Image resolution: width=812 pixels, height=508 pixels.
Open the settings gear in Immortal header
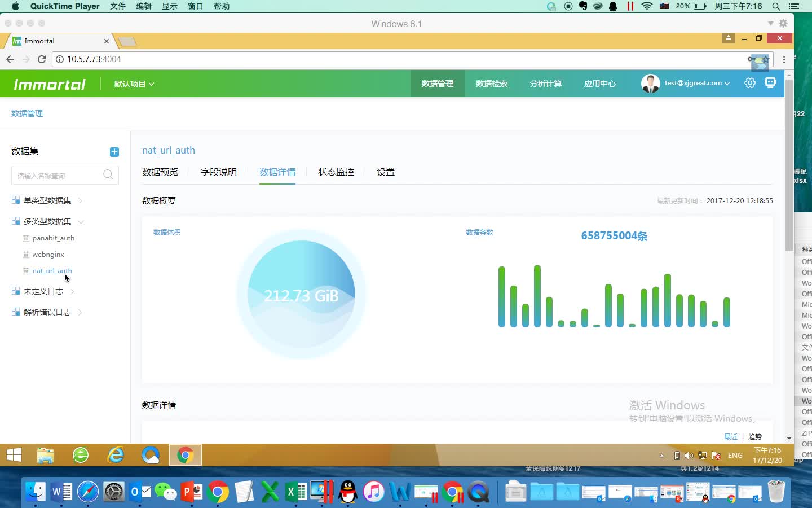click(750, 83)
